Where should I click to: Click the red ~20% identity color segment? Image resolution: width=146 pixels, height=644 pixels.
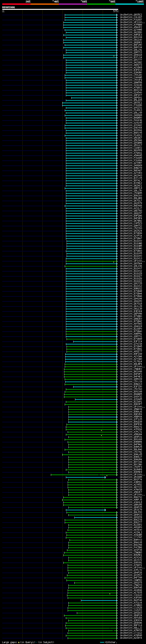click(x=16, y=4)
